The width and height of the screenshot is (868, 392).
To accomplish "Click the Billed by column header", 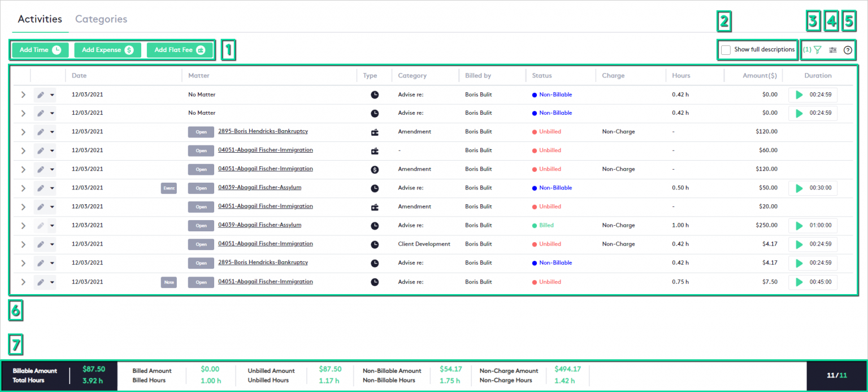I will [x=478, y=75].
